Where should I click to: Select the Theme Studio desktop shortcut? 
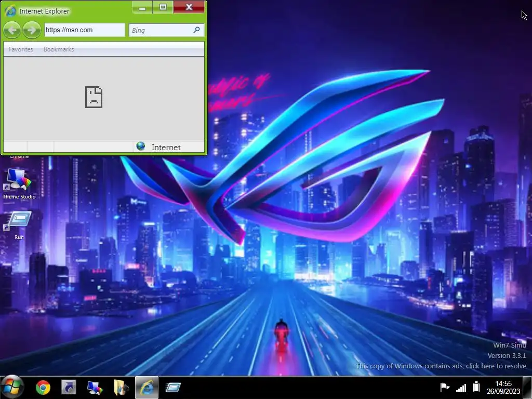point(19,183)
